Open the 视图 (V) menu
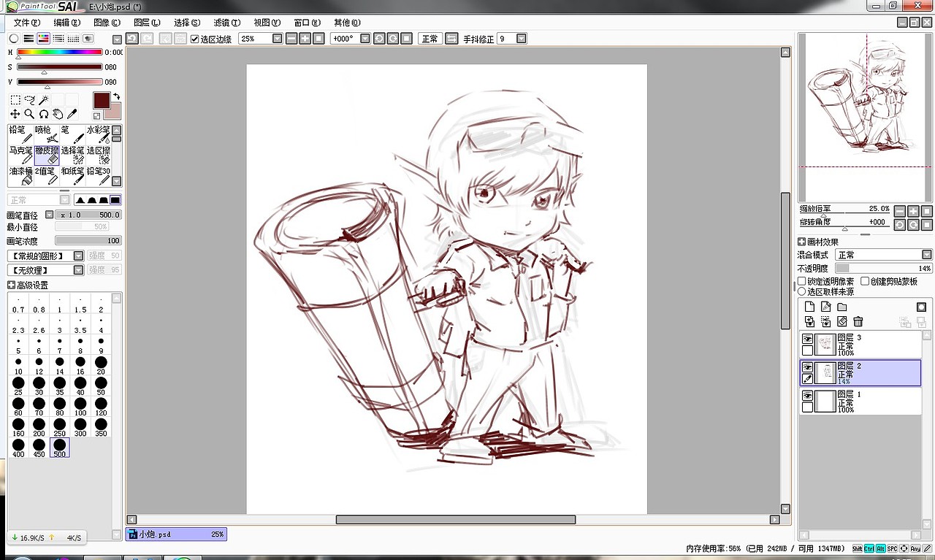 coord(267,23)
